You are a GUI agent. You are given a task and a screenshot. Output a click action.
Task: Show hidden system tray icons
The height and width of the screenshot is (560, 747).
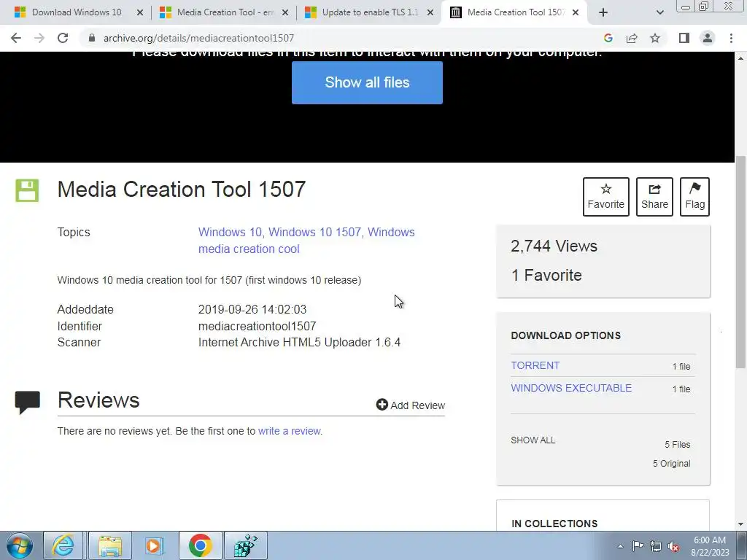[x=620, y=546]
